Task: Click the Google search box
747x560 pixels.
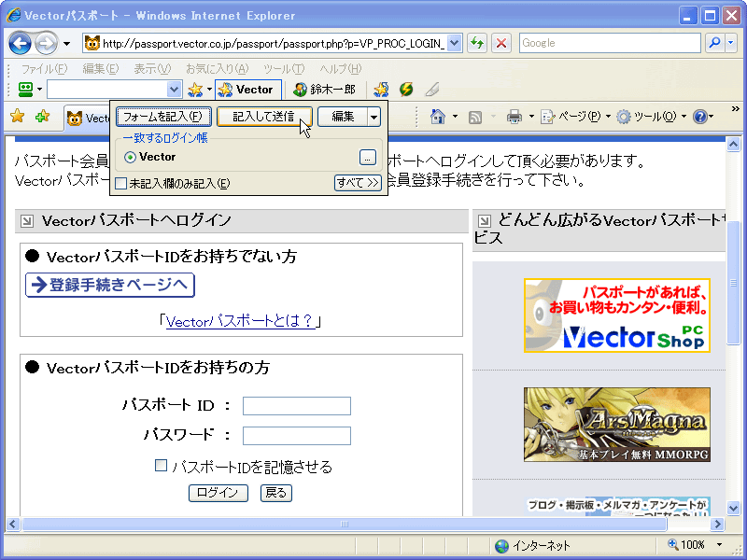Action: point(610,43)
